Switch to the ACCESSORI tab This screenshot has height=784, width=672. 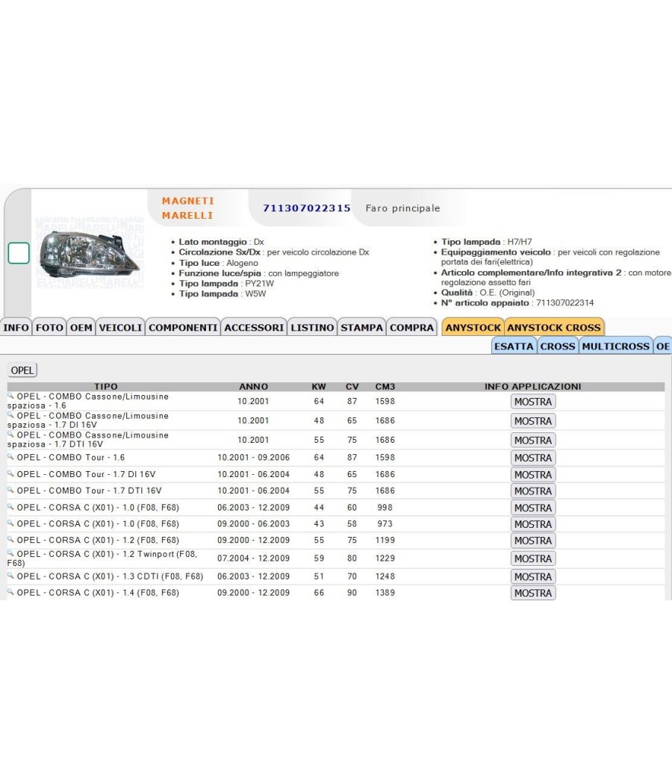(x=254, y=328)
